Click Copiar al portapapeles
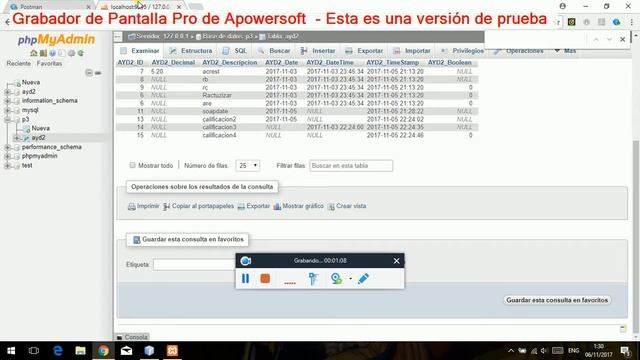640x360 pixels. [198, 206]
